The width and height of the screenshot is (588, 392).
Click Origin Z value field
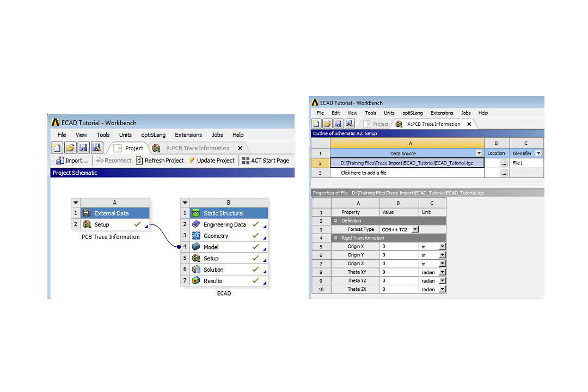(399, 264)
